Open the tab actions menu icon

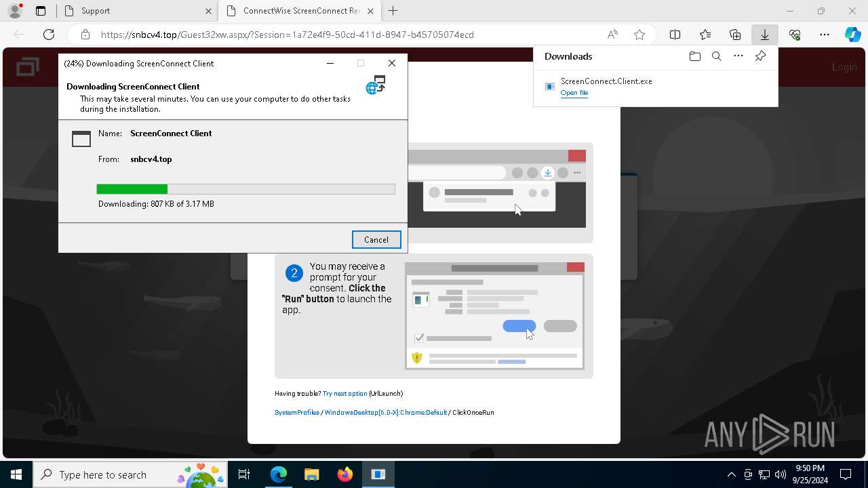tap(41, 11)
